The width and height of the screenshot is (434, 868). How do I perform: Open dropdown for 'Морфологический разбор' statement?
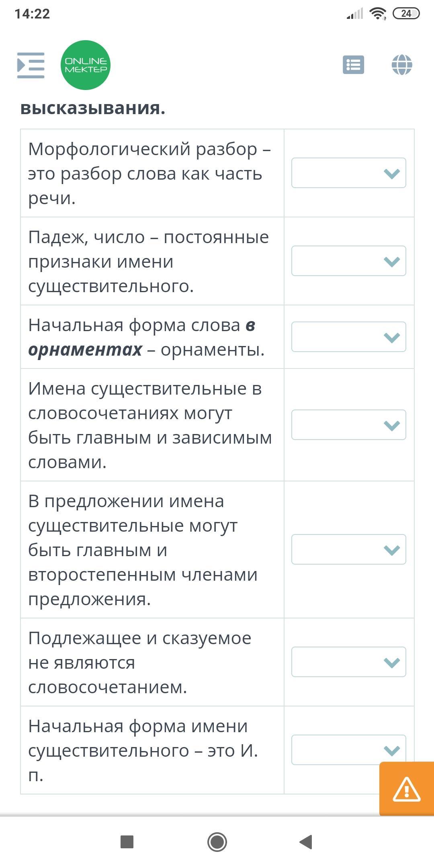click(x=348, y=173)
